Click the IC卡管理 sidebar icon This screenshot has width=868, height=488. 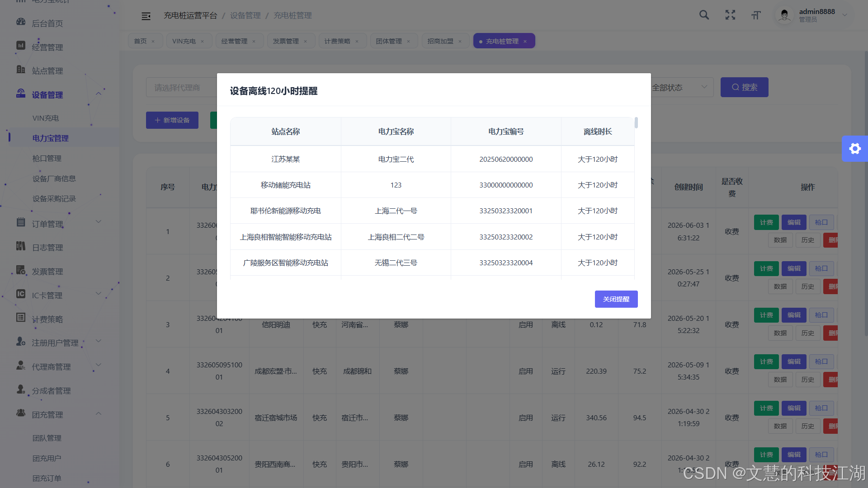tap(21, 294)
